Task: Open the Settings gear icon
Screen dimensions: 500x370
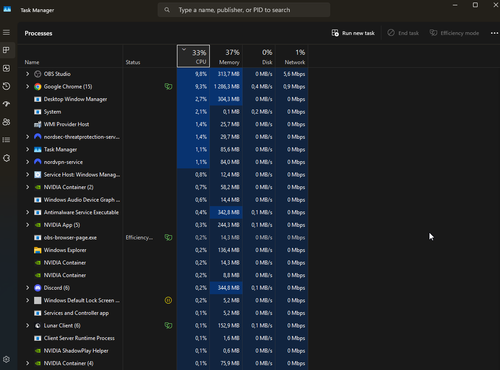Action: [6, 359]
